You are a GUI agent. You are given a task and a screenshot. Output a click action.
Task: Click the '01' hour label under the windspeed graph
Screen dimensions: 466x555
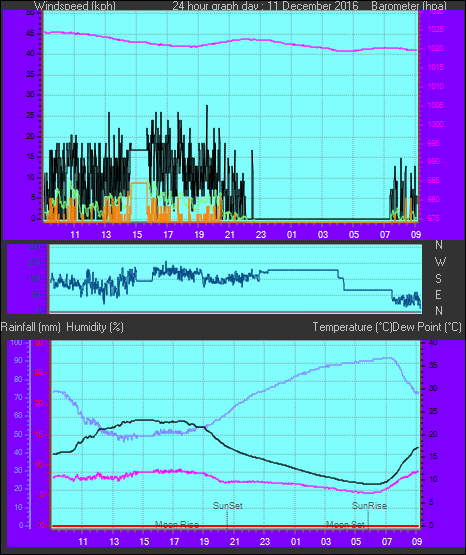(292, 235)
